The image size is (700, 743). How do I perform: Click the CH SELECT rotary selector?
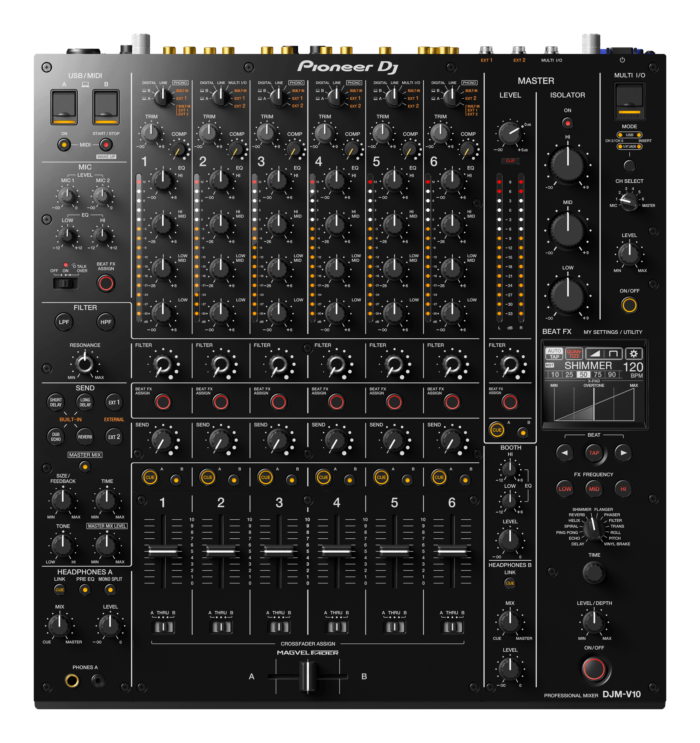(x=629, y=202)
